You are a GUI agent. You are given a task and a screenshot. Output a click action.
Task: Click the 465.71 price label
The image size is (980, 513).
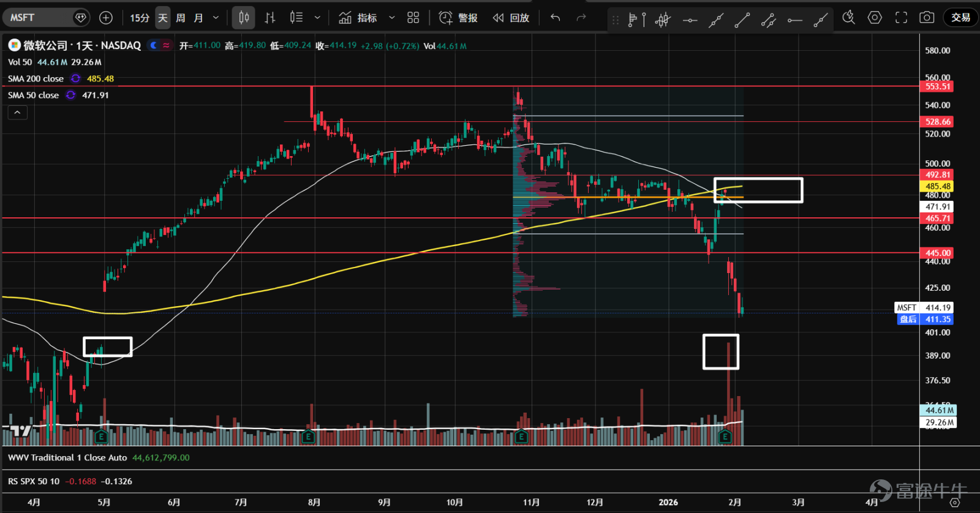click(937, 218)
